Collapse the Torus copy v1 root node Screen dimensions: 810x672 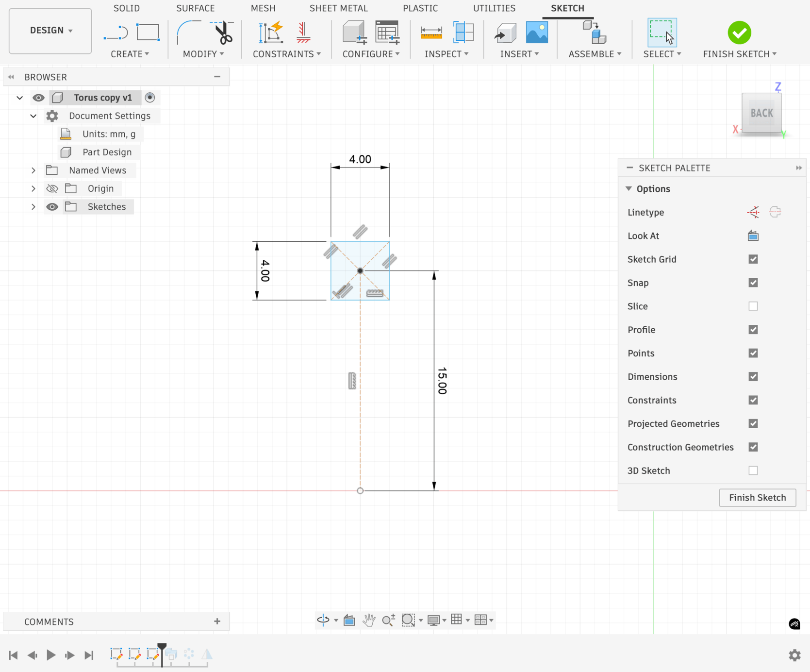pyautogui.click(x=19, y=98)
